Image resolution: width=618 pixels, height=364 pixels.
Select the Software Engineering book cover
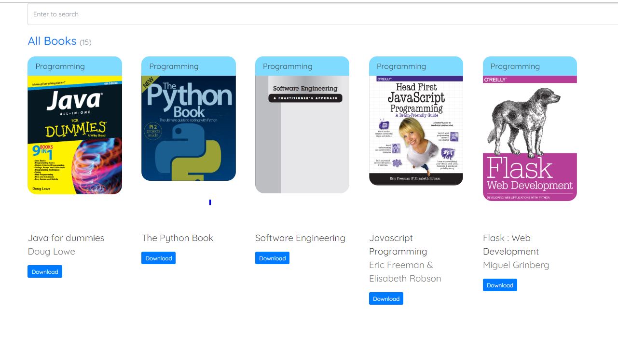coord(302,134)
